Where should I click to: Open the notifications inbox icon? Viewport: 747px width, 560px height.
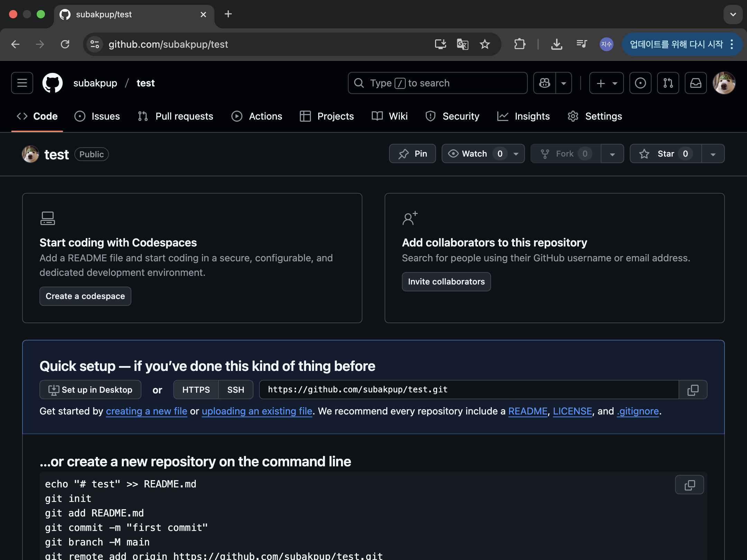click(695, 83)
